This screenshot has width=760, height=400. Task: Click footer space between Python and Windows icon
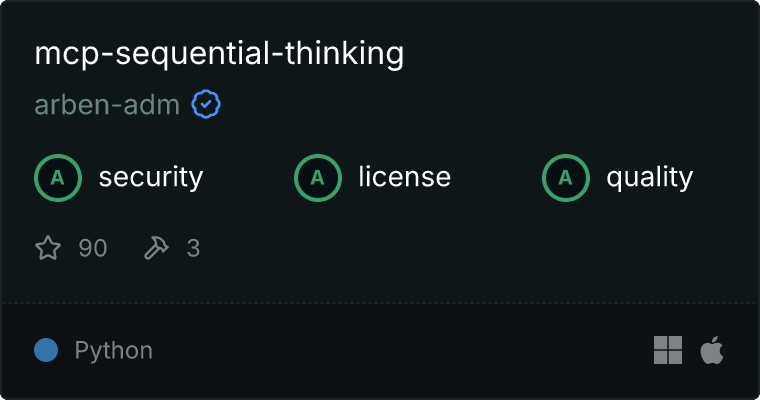400,351
